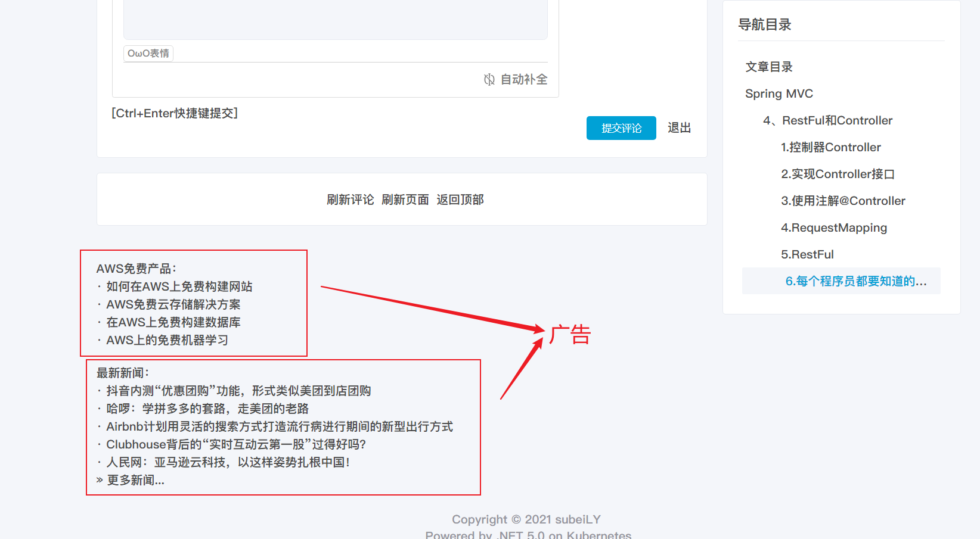980x539 pixels.
Task: Go to Spring MVC in table of contents
Action: coord(779,94)
